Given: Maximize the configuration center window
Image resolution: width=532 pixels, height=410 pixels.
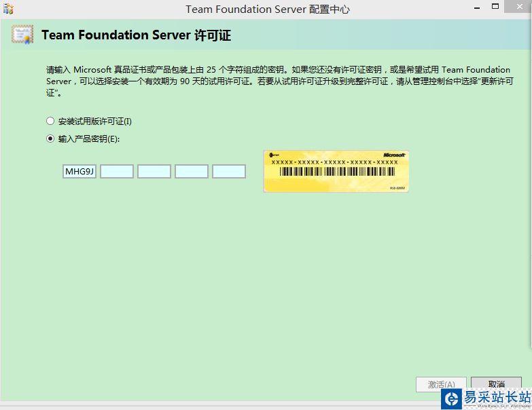Looking at the screenshot, I should (495, 6).
